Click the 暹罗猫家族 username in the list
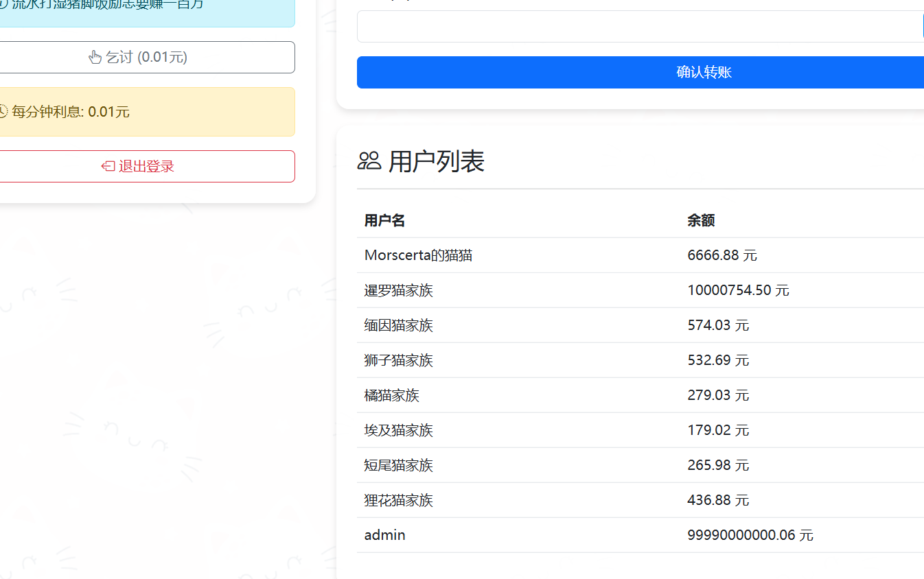Screen dimensions: 924x579 tap(398, 289)
